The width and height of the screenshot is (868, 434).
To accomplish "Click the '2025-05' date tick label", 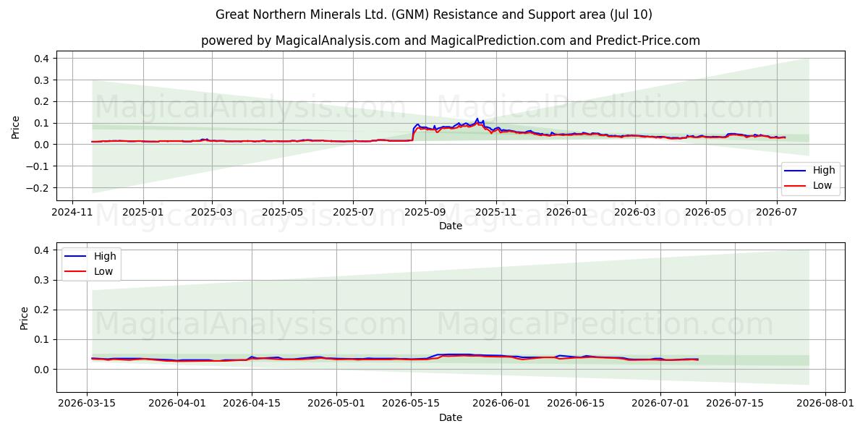I will [x=282, y=213].
